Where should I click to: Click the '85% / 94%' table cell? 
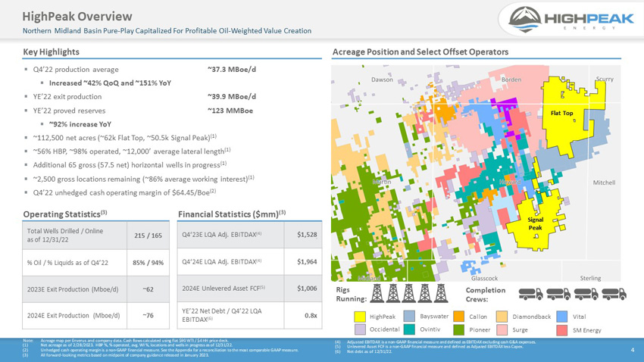[148, 262]
